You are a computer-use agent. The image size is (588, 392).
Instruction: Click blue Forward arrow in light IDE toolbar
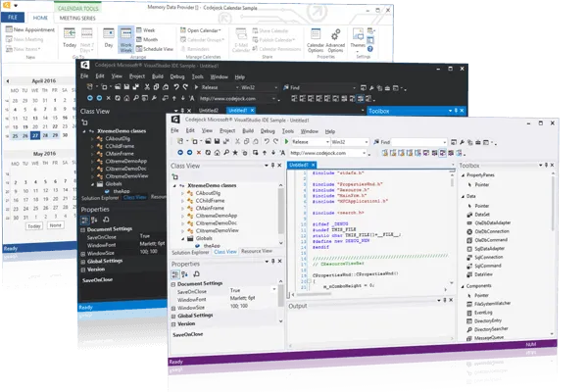click(x=190, y=153)
